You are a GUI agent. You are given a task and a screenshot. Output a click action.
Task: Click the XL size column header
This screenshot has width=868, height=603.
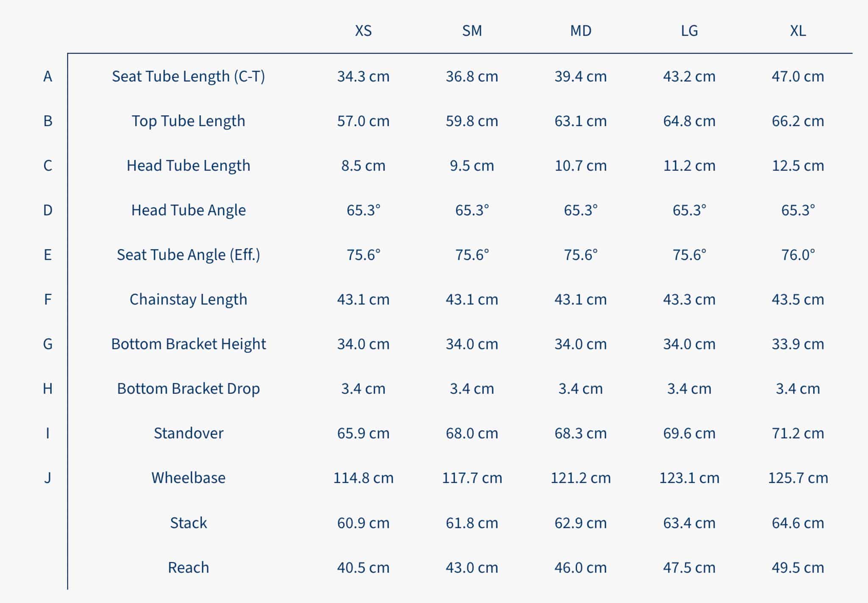point(798,31)
